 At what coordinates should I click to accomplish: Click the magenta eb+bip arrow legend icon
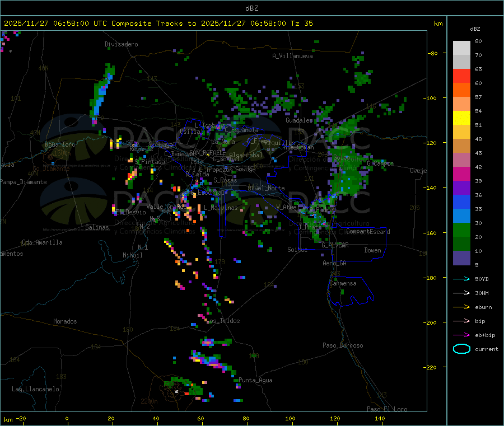[x=461, y=335]
